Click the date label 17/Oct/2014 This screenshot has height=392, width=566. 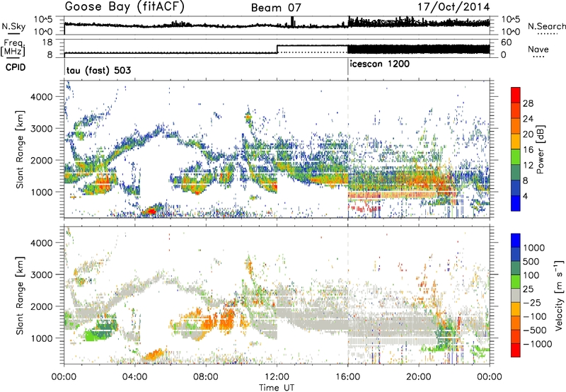point(454,7)
